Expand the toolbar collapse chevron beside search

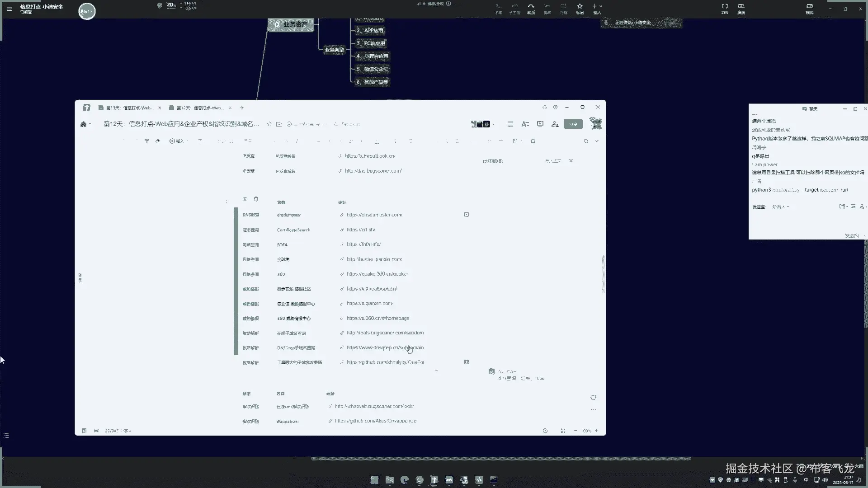pyautogui.click(x=597, y=141)
